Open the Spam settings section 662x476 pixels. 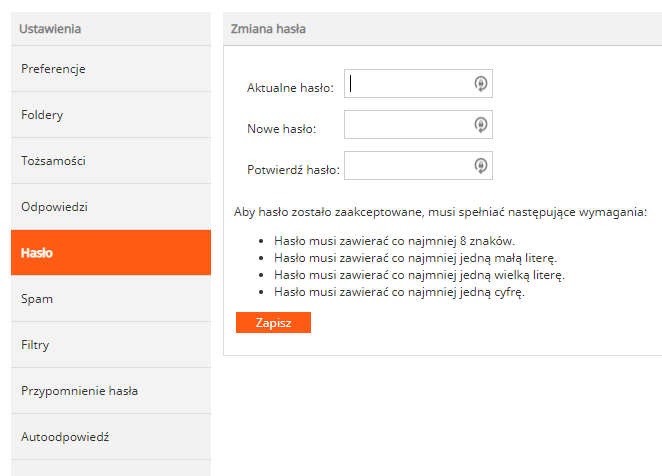[111, 299]
